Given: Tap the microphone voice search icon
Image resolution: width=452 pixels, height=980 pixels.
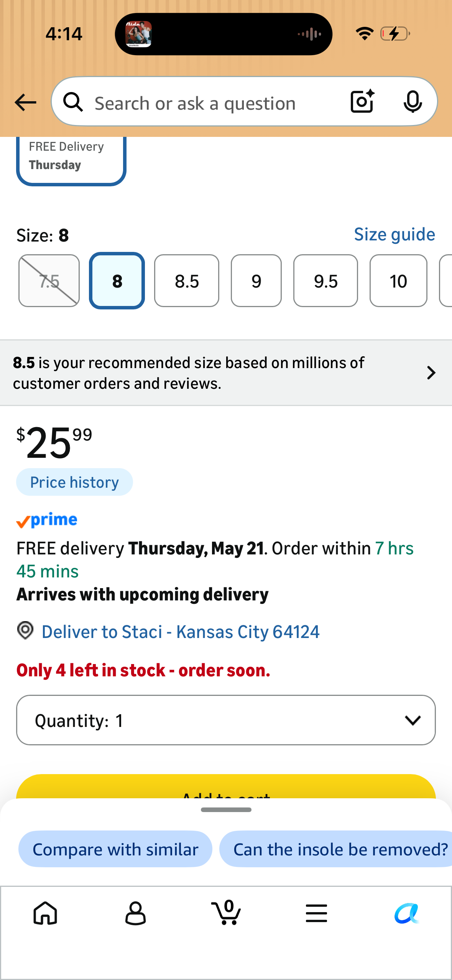Looking at the screenshot, I should coord(413,102).
